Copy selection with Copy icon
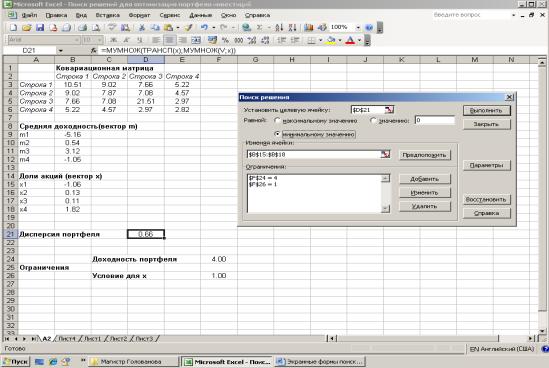 click(x=155, y=27)
